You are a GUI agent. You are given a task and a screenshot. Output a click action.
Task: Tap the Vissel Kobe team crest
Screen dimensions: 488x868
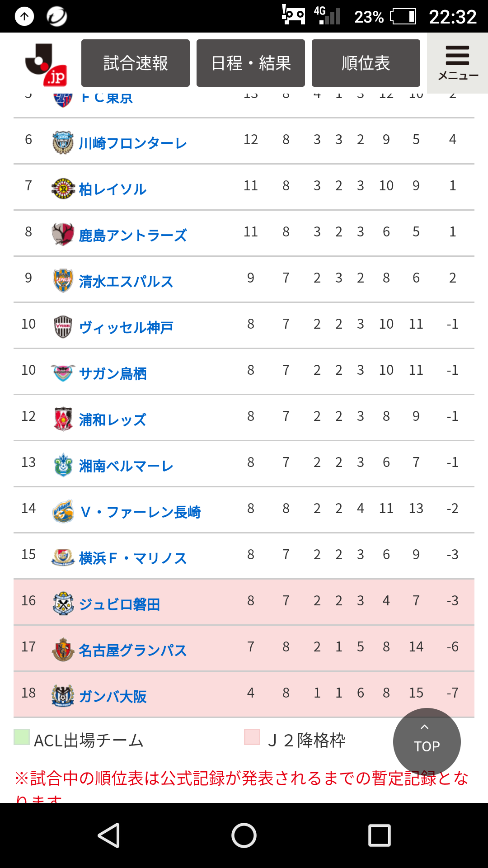pyautogui.click(x=63, y=327)
